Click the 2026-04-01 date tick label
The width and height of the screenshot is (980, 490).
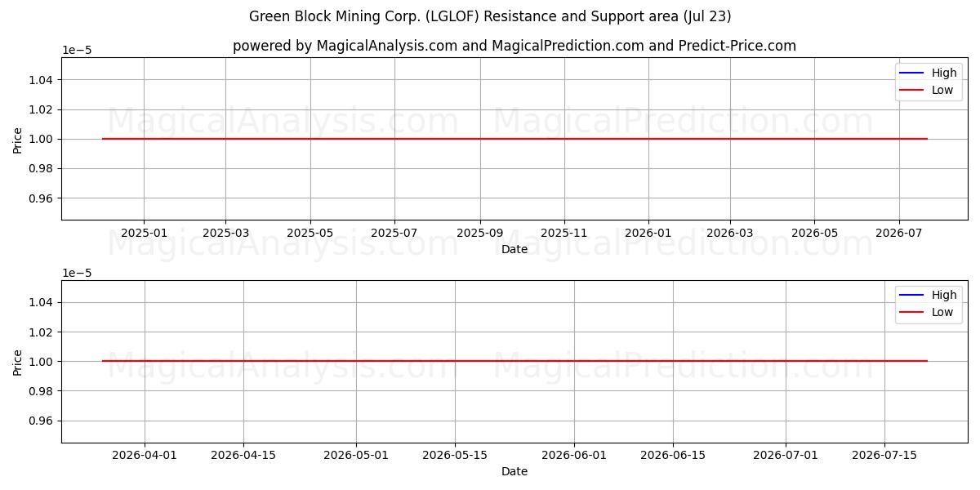[x=145, y=456]
